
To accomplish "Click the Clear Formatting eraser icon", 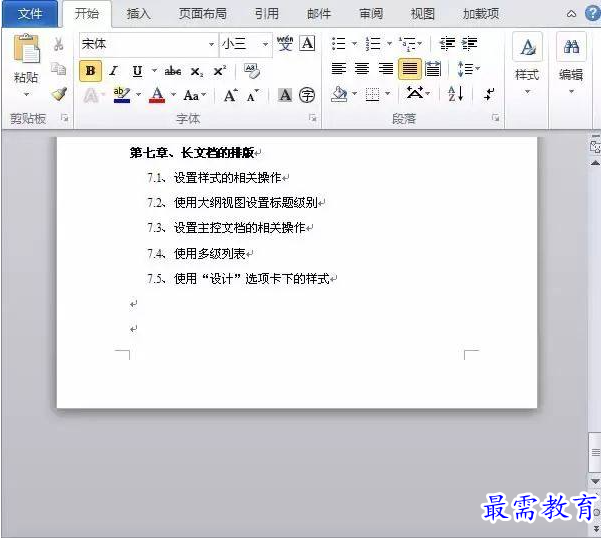I will click(x=252, y=71).
